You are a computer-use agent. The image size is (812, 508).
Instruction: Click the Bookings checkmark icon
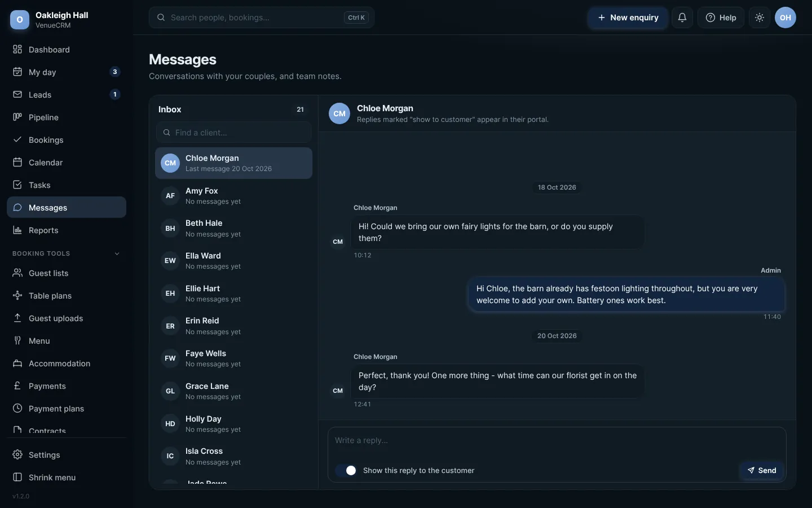tap(17, 139)
